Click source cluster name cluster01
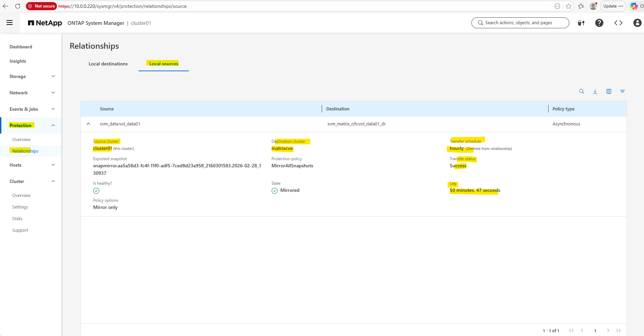 point(102,149)
